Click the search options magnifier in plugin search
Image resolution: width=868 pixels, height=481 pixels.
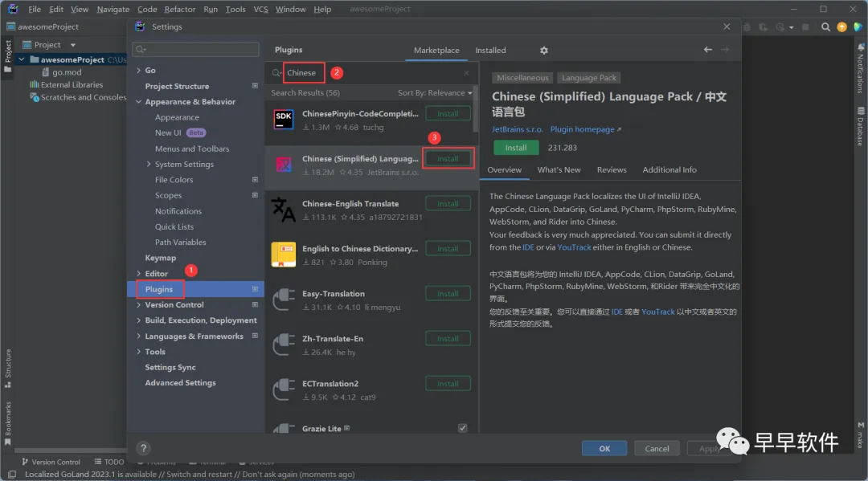tap(276, 73)
